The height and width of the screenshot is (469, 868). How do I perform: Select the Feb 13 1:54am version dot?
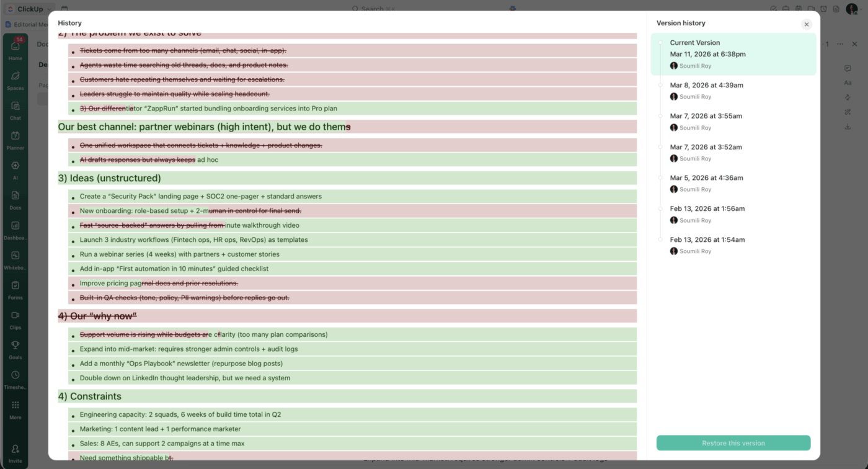[662, 240]
